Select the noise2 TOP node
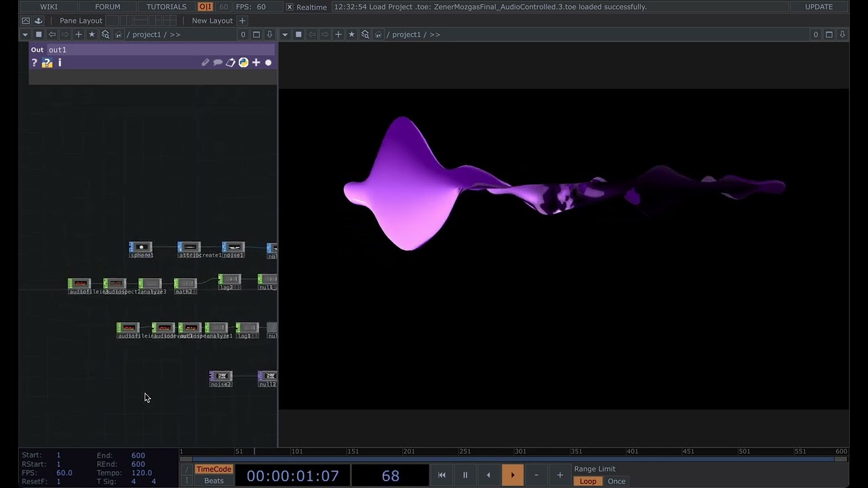 [x=221, y=377]
